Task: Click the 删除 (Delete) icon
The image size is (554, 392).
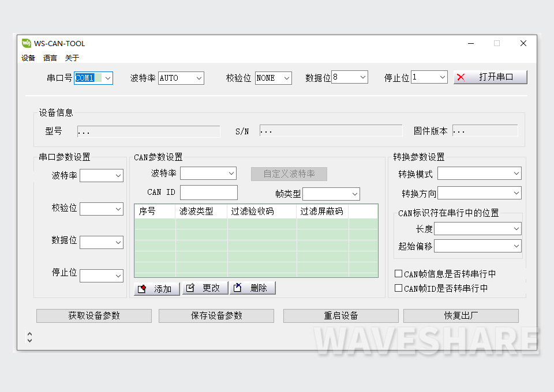Action: pyautogui.click(x=239, y=288)
